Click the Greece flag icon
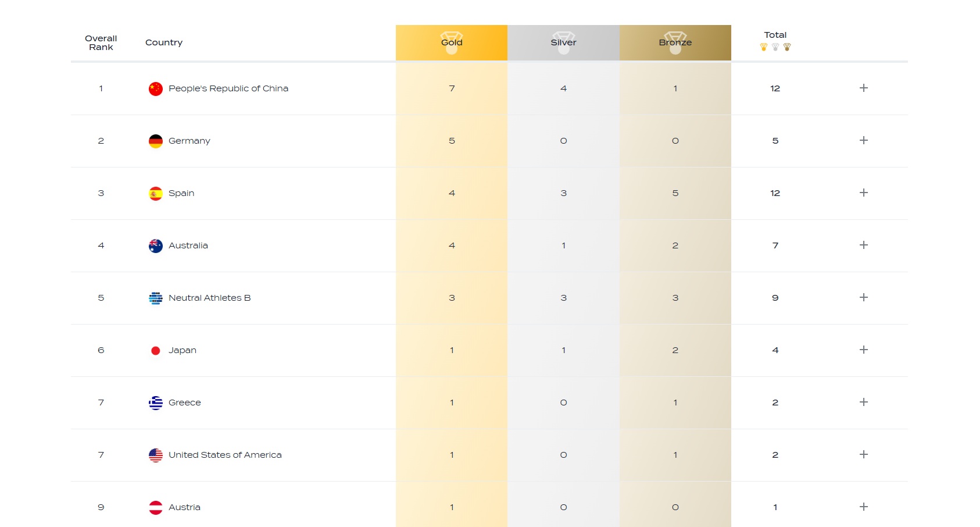 (155, 403)
